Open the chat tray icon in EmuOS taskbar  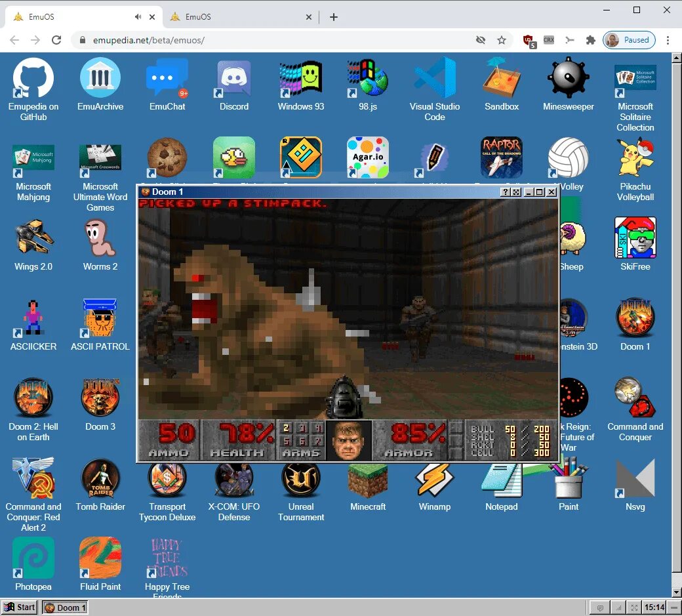click(600, 607)
